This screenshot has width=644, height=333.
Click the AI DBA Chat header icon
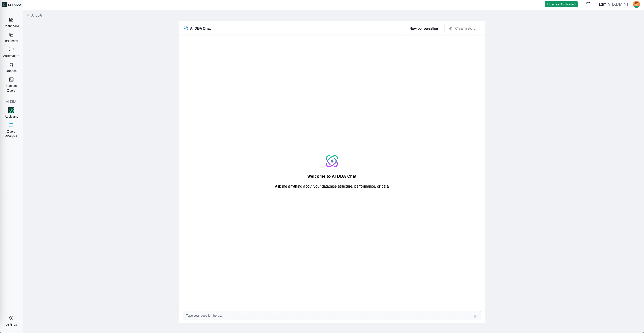186,28
